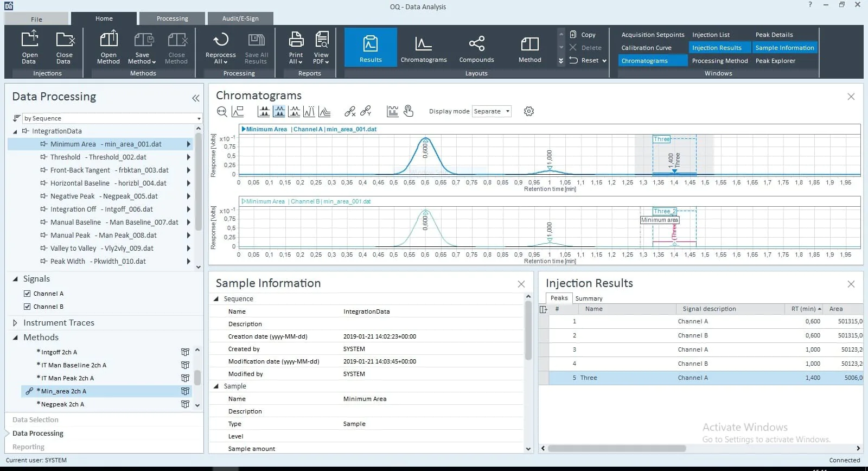The height and width of the screenshot is (471, 868).
Task: Toggle the Chromatograms window button
Action: click(x=653, y=61)
